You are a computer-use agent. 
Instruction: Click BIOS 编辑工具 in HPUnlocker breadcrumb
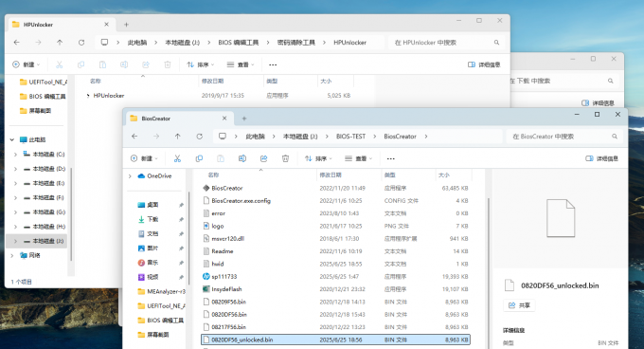[x=239, y=43]
